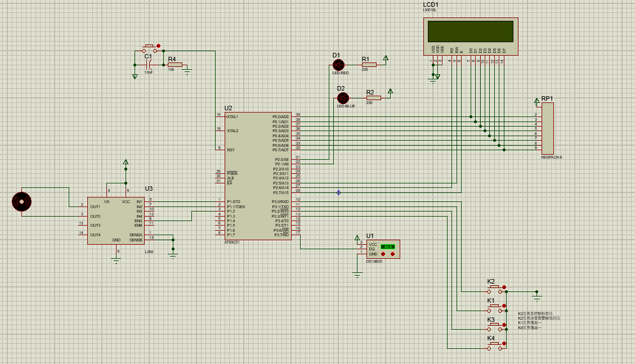Image resolution: width=635 pixels, height=364 pixels.
Task: Click the annotation line starting with K2
Action: click(x=539, y=318)
